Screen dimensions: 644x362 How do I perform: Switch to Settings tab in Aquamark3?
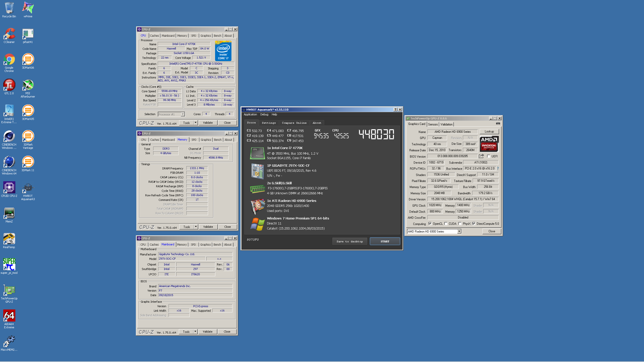coord(269,123)
